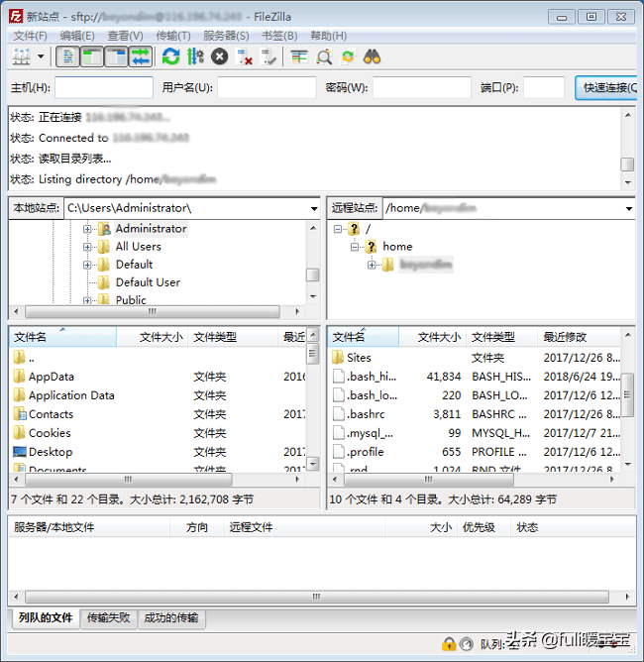The height and width of the screenshot is (662, 644).
Task: Open the Site Manager icon
Action: [21, 56]
